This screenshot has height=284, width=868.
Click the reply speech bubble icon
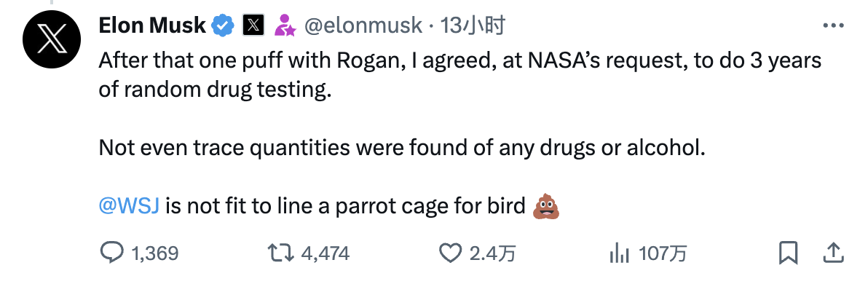(111, 253)
